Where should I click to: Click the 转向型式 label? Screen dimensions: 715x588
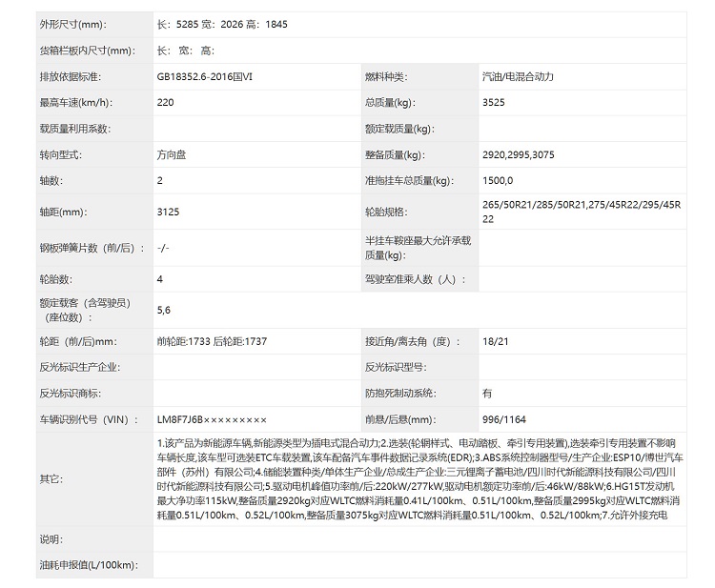coord(61,155)
